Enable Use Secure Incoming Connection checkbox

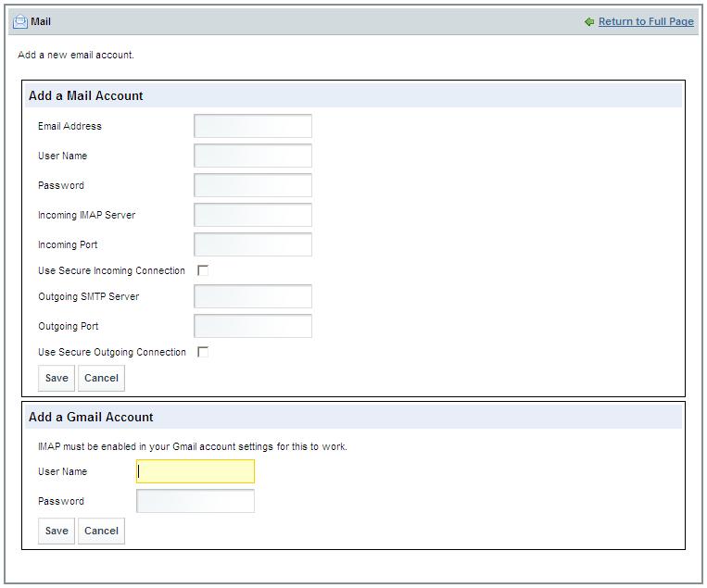[x=203, y=270]
